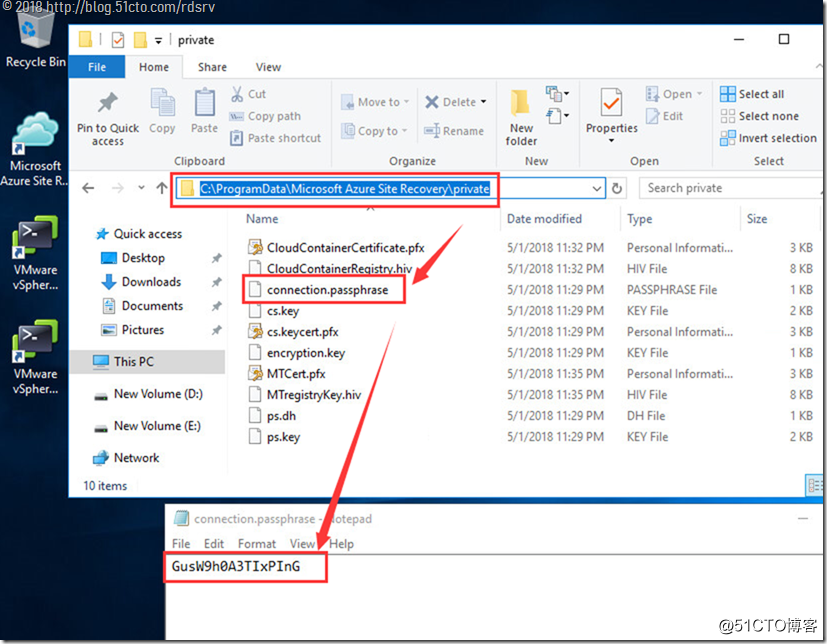This screenshot has height=644, width=827.
Task: Click the Rename command
Action: (x=454, y=130)
